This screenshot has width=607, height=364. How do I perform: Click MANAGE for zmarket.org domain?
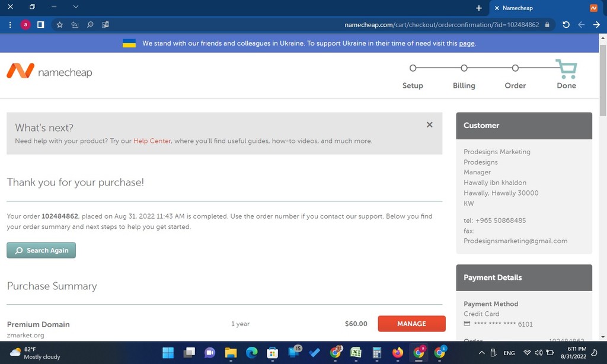coord(411,324)
